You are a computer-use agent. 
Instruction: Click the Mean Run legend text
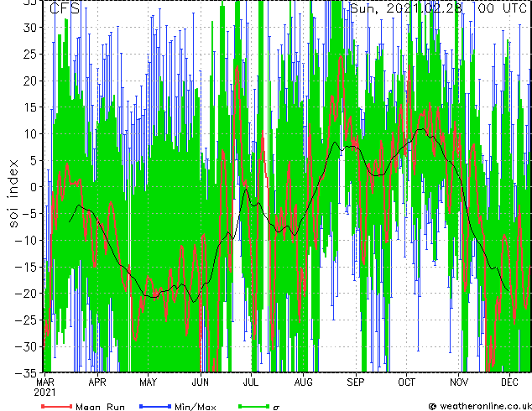tap(100, 407)
